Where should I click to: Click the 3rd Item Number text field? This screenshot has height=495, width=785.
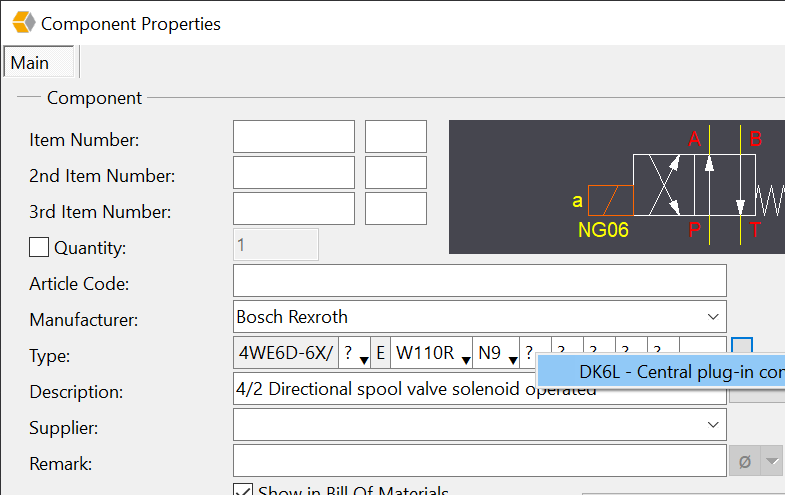pos(294,208)
